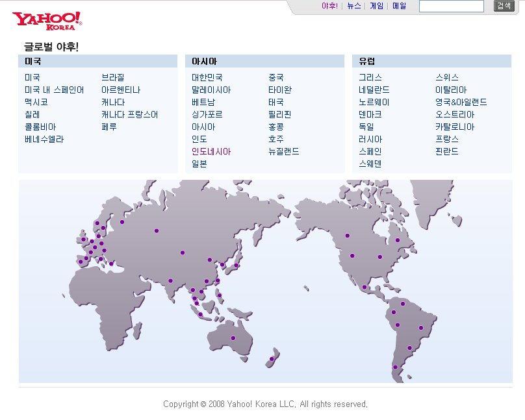The width and height of the screenshot is (525, 420).
Task: Open the 뉴스 top navigation link
Action: tap(354, 6)
